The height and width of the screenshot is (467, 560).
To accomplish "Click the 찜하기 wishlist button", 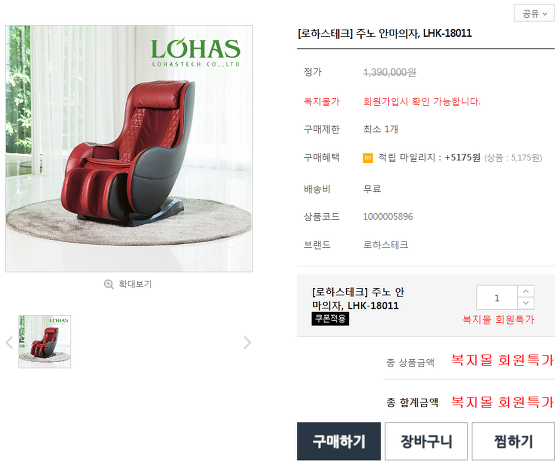I will click(x=513, y=441).
